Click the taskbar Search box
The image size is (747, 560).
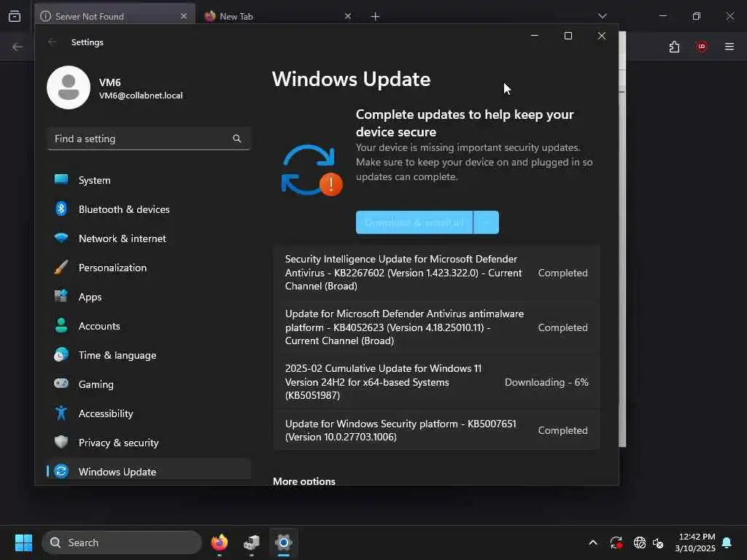coord(122,542)
